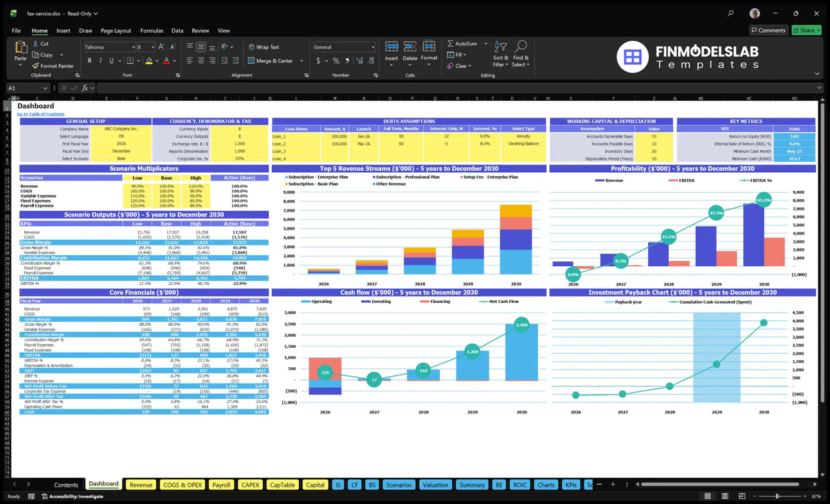Switch to the Insert ribbon tab

[63, 30]
